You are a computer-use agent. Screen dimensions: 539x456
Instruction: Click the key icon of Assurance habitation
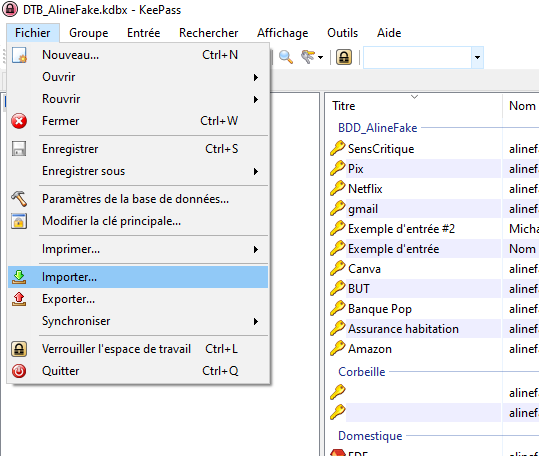click(338, 328)
